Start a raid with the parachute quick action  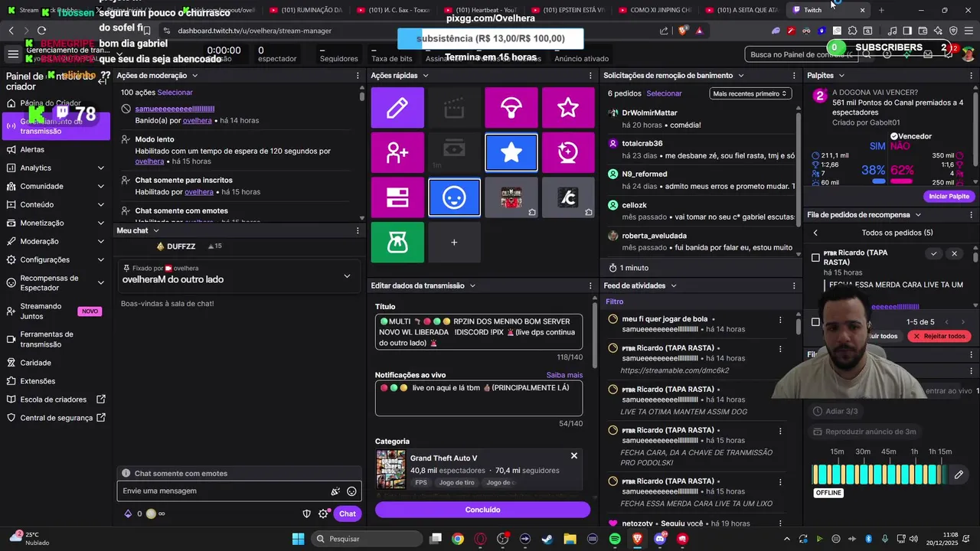(511, 108)
